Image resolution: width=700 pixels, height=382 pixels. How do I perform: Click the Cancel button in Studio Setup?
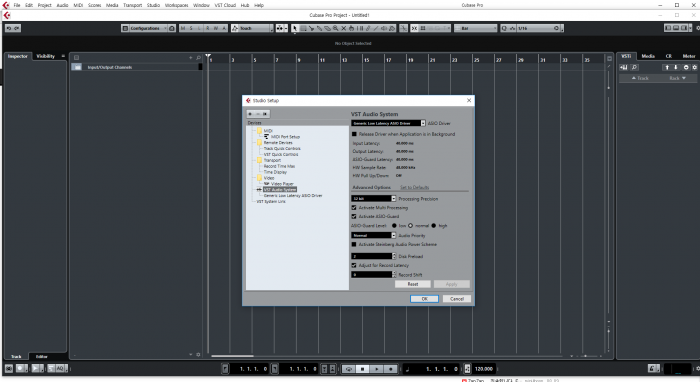coord(457,299)
